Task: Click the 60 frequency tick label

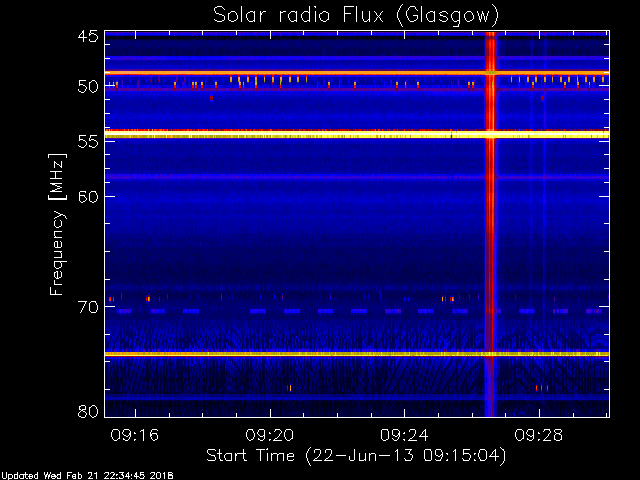Action: (x=88, y=197)
